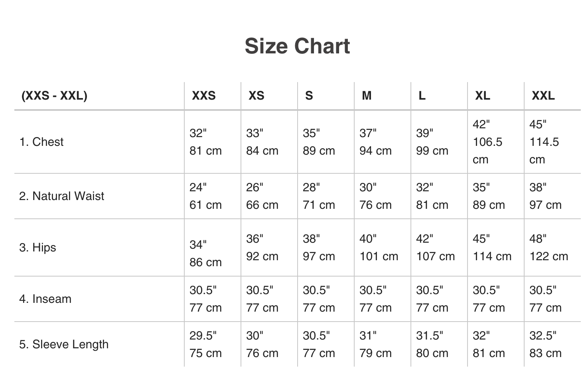Click the 5. Sleeve Length row label
588x373 pixels.
click(64, 344)
